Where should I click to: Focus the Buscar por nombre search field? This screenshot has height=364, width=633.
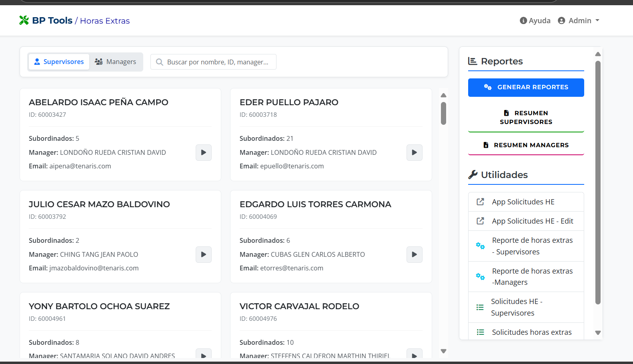(x=213, y=62)
